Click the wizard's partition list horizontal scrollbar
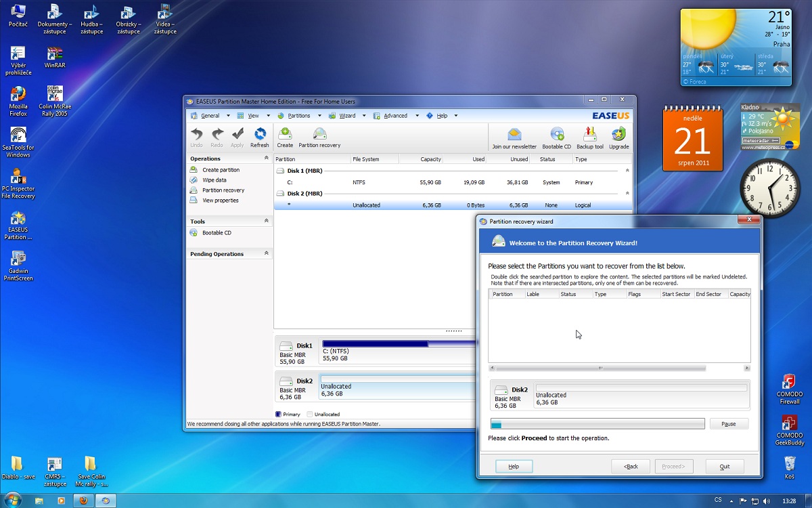This screenshot has height=508, width=812. click(x=600, y=368)
